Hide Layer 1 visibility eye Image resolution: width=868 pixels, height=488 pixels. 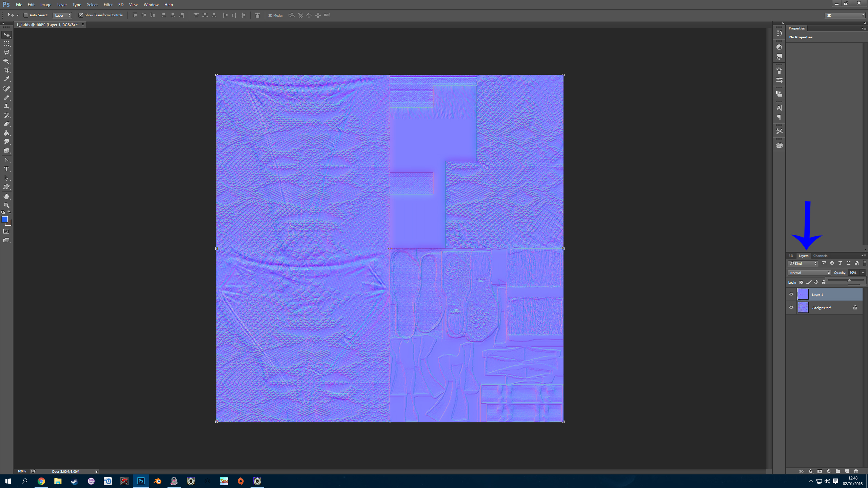(791, 294)
